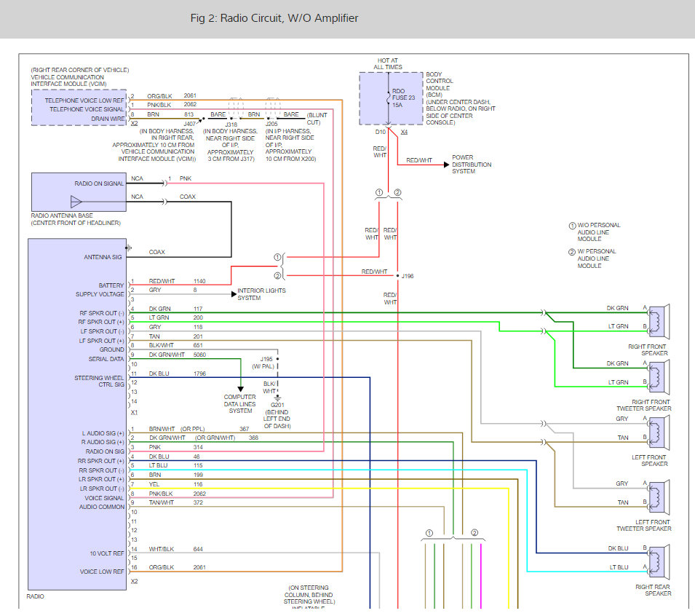Click the 'RADIO ANTENNA BASE' caption
Screen dimensions: 695x616
pyautogui.click(x=62, y=216)
